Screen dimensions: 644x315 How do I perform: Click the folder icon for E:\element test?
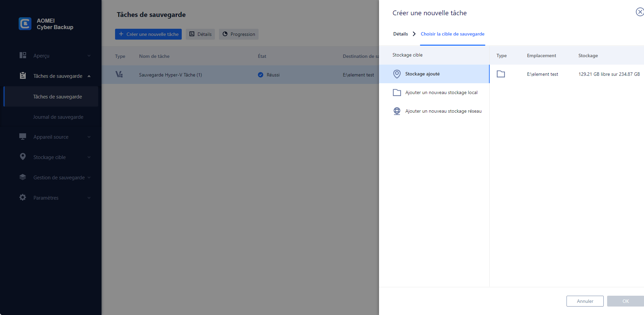(x=501, y=74)
